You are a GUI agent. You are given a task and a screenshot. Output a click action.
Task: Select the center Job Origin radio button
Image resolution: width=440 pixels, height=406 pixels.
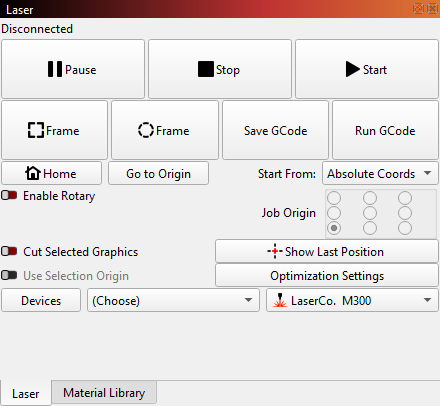(370, 213)
